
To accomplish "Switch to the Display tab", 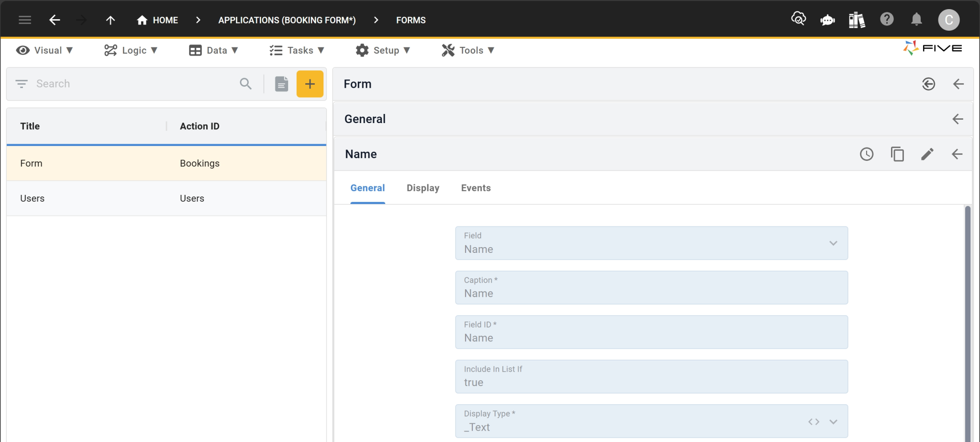I will (x=423, y=188).
